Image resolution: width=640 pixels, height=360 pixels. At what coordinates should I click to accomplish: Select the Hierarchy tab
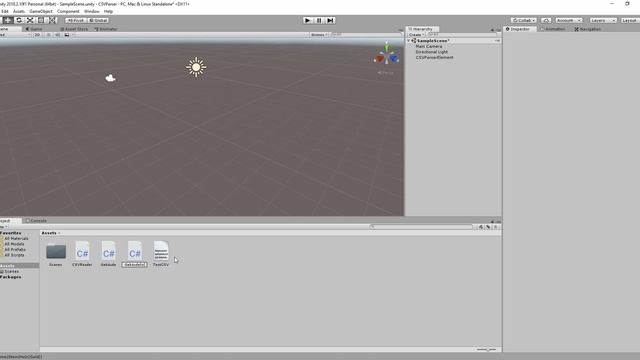422,29
